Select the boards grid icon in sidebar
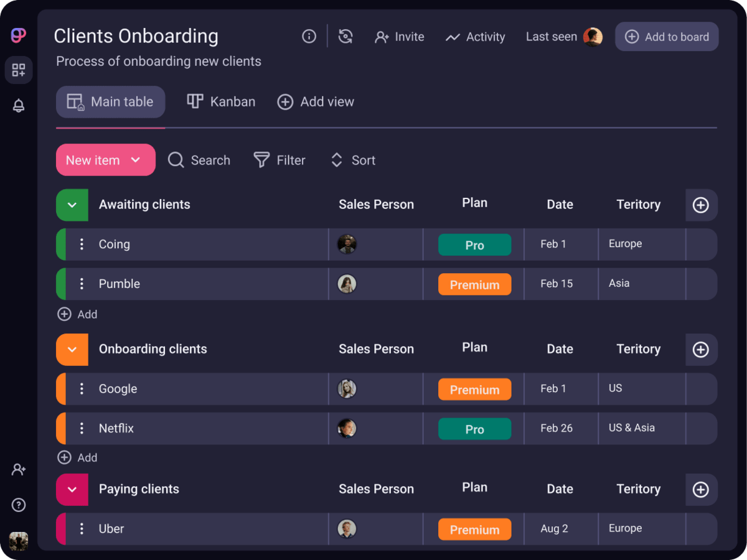747x560 pixels. point(18,70)
